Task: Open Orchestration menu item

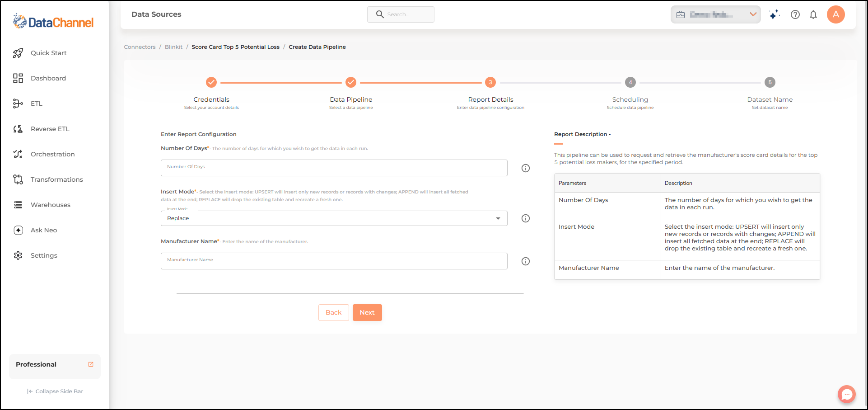Action: (x=53, y=154)
